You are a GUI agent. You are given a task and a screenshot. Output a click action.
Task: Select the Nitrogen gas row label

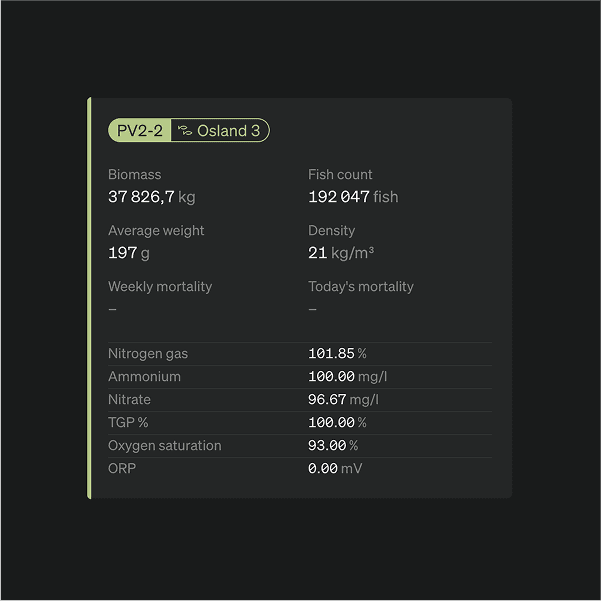pyautogui.click(x=148, y=354)
